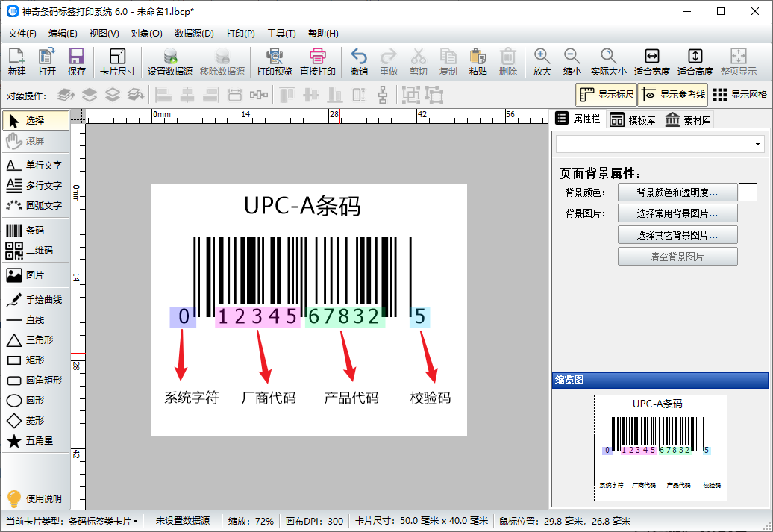Viewport: 773px width, 532px height.
Task: Click the 直接打印 printer icon
Action: pos(318,62)
